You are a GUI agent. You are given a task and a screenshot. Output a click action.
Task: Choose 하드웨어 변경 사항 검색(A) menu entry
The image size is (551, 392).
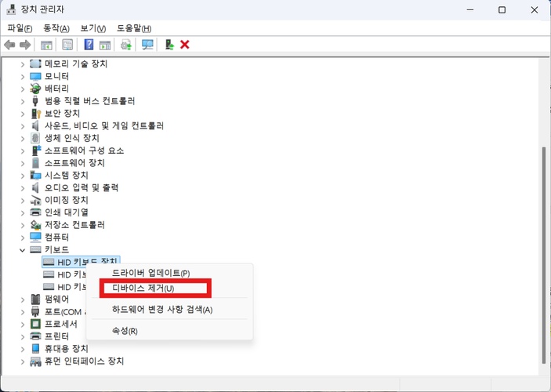tap(169, 310)
